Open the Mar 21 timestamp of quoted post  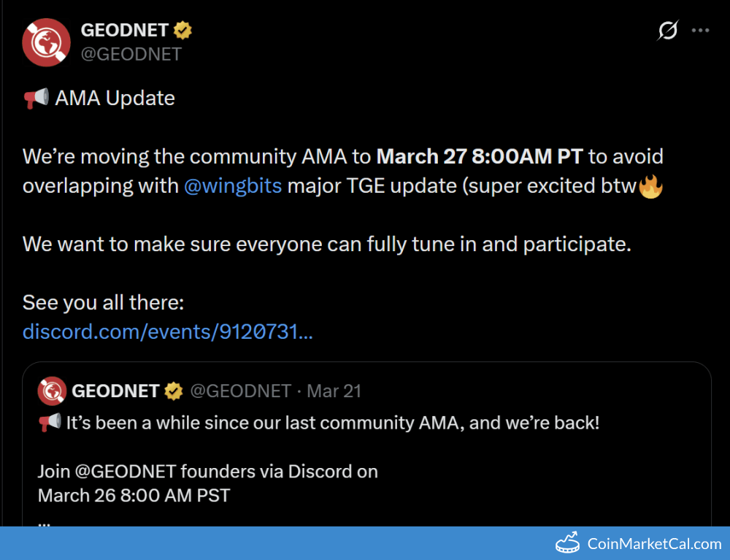tap(334, 391)
